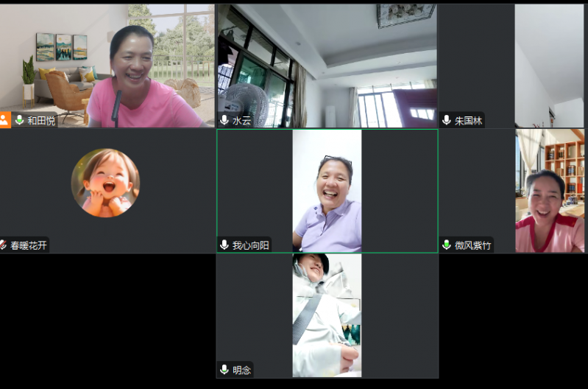Click the 我心向阳 name label

pos(251,245)
